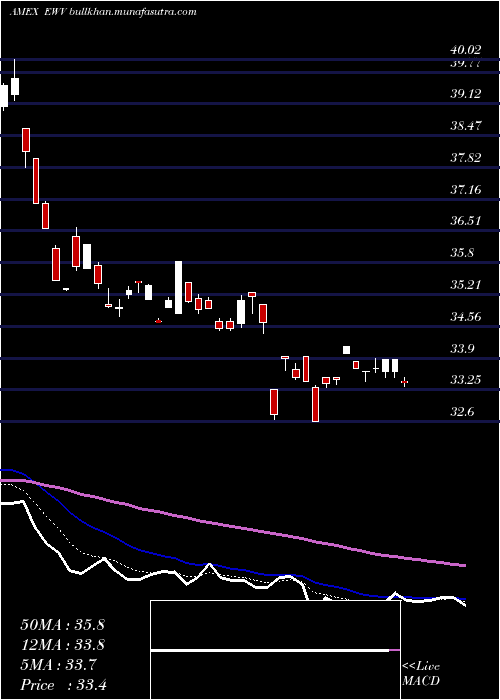This screenshot has height=700, width=500.
Task: Click the Price : 33.4 readout
Action: coord(64,684)
